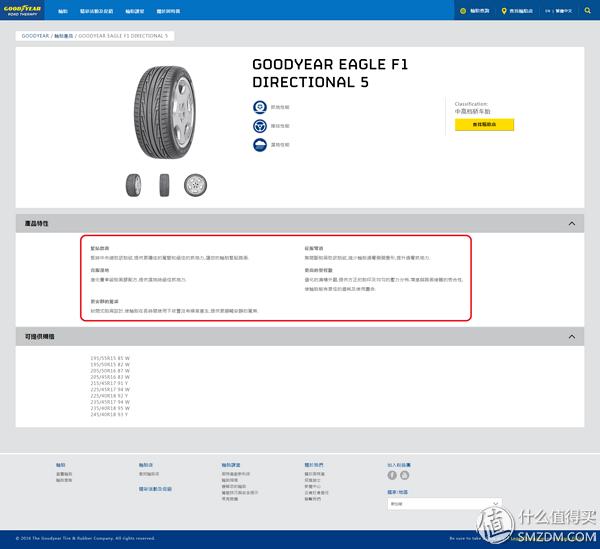
Task: Open the second top navigation menu (promotions)
Action: click(96, 11)
